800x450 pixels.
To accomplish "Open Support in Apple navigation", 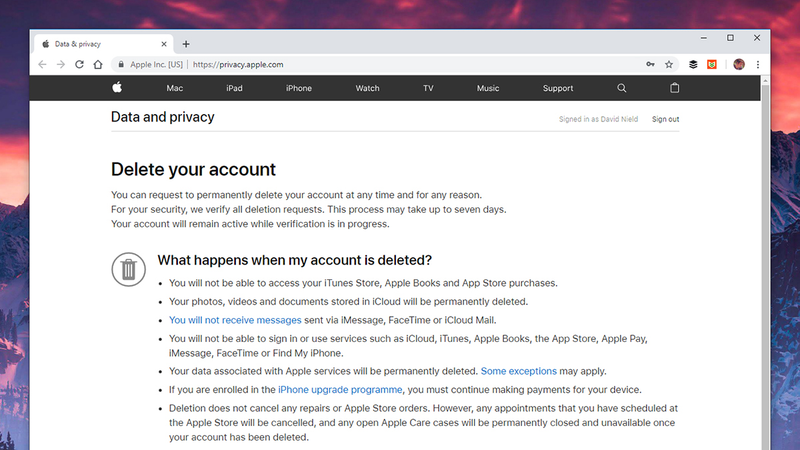I will pos(558,88).
